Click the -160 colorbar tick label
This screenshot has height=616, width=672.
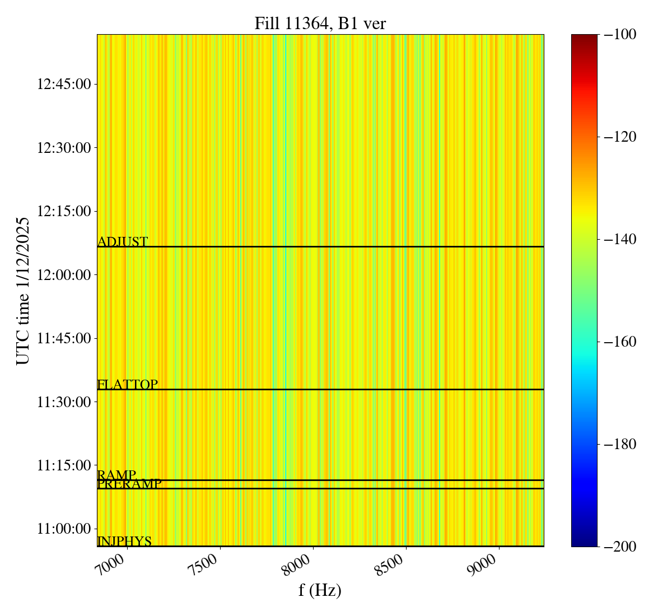tap(620, 342)
